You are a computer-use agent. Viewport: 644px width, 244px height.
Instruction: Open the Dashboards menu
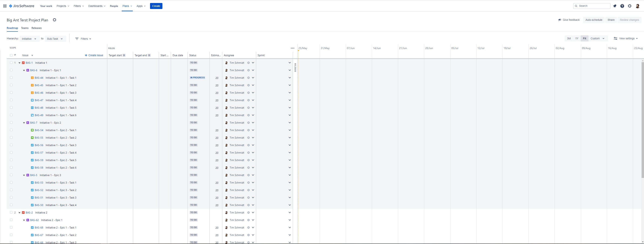(97, 6)
